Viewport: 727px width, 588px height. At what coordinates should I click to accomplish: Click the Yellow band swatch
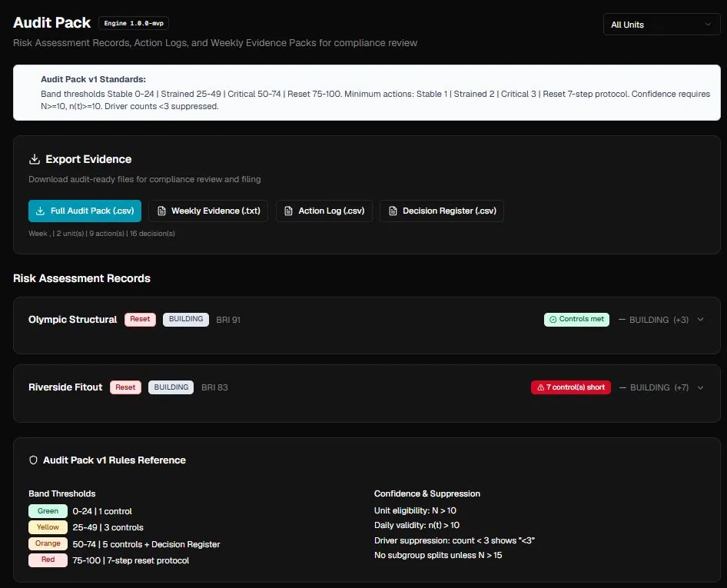coord(48,527)
